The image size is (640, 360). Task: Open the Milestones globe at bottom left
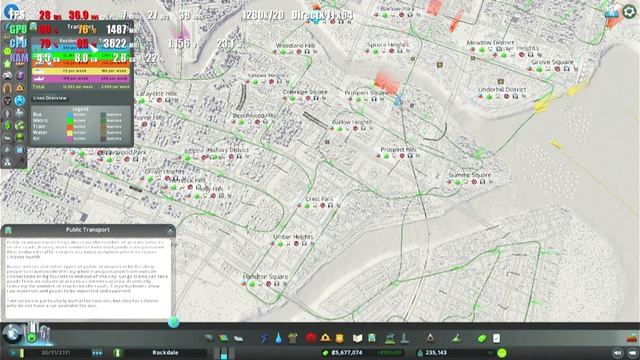pos(12,333)
